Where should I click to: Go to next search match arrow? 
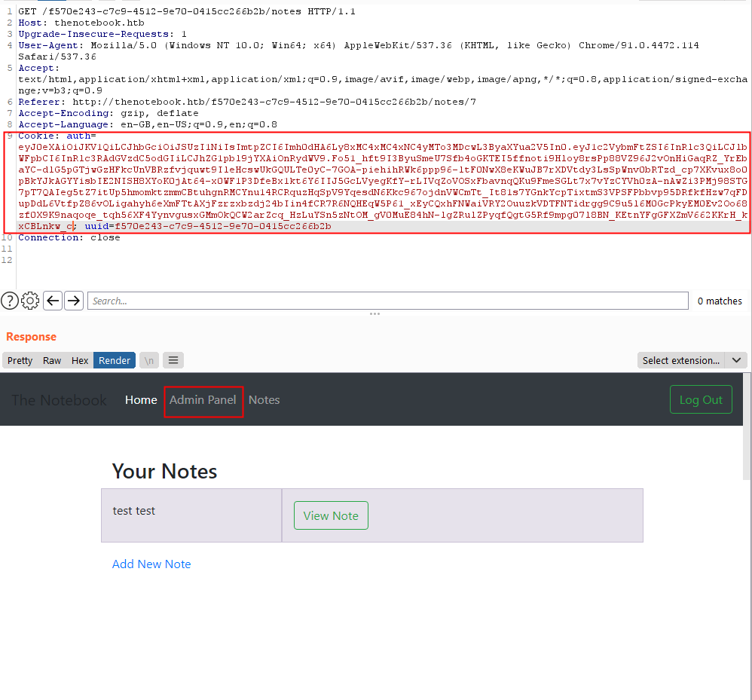click(x=73, y=301)
